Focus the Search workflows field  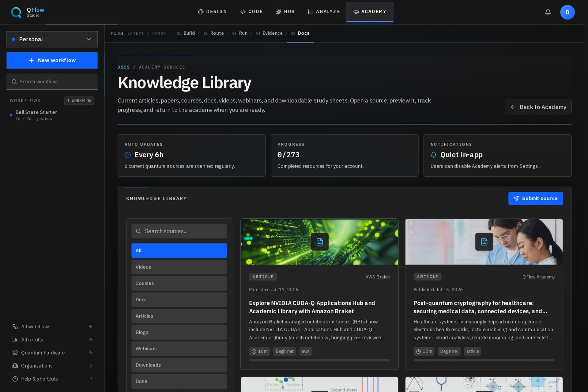(52, 82)
